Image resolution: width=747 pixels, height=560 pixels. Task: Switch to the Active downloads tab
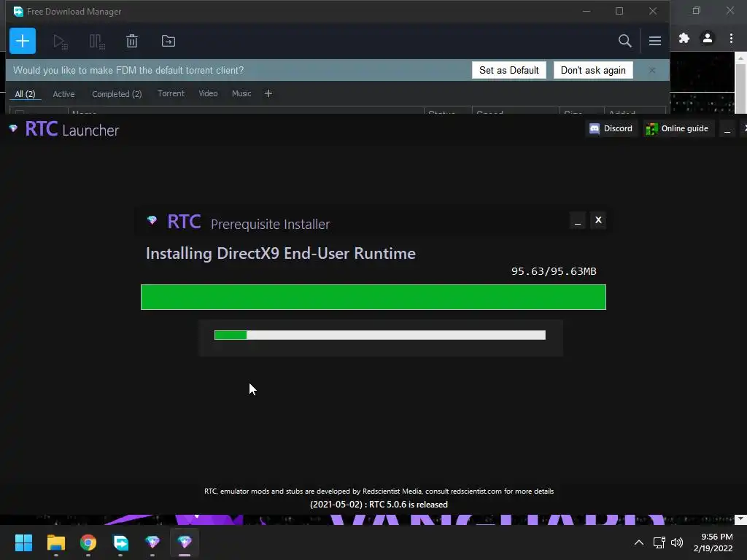(x=64, y=94)
